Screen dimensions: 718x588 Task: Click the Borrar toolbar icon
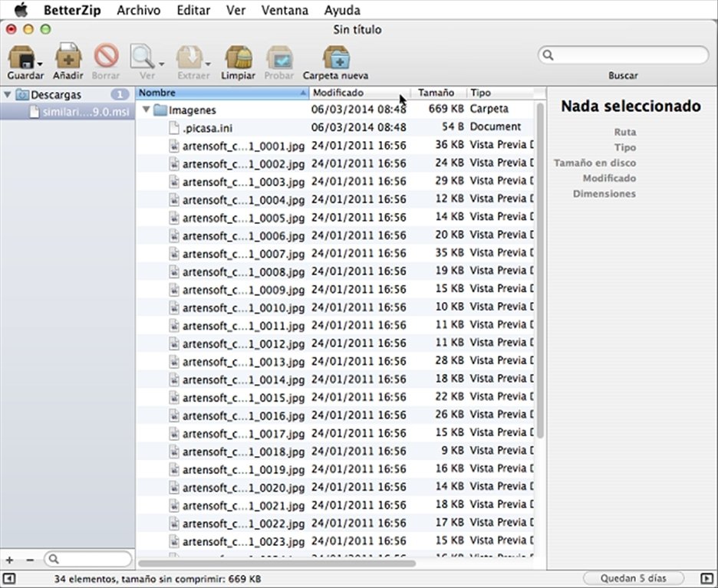[106, 56]
